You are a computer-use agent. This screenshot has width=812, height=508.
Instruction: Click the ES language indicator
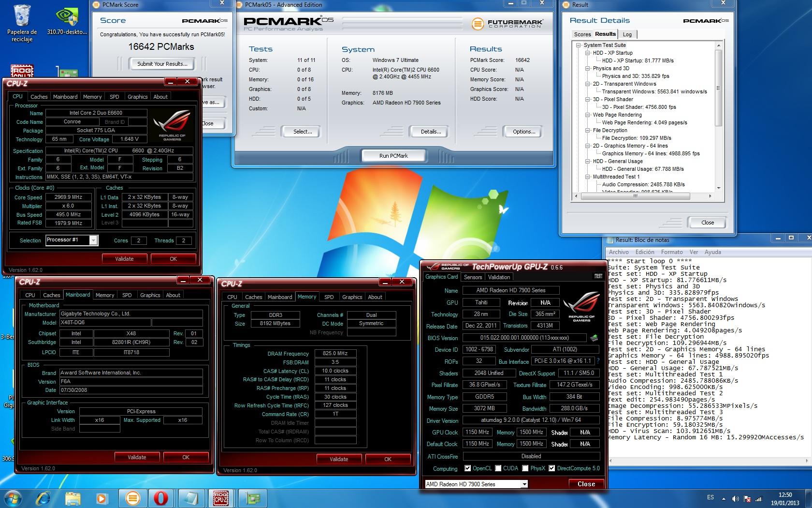710,497
